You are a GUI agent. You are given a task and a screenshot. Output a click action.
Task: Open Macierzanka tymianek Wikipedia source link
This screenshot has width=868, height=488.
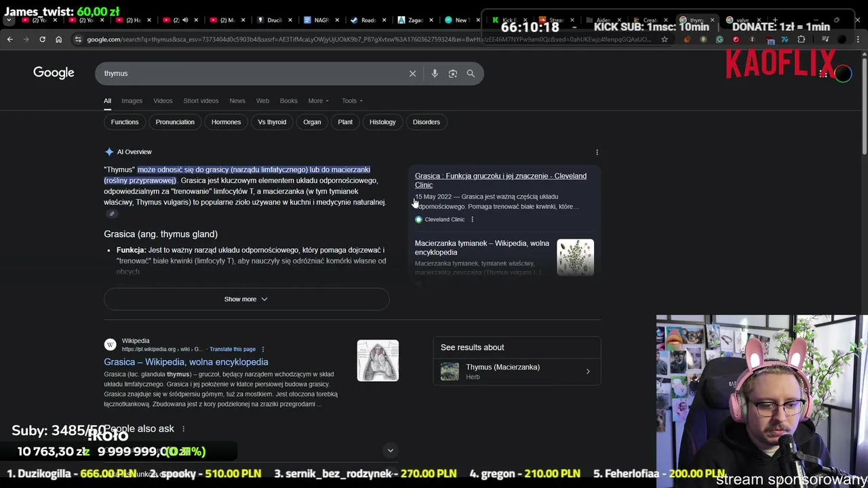[x=482, y=247]
